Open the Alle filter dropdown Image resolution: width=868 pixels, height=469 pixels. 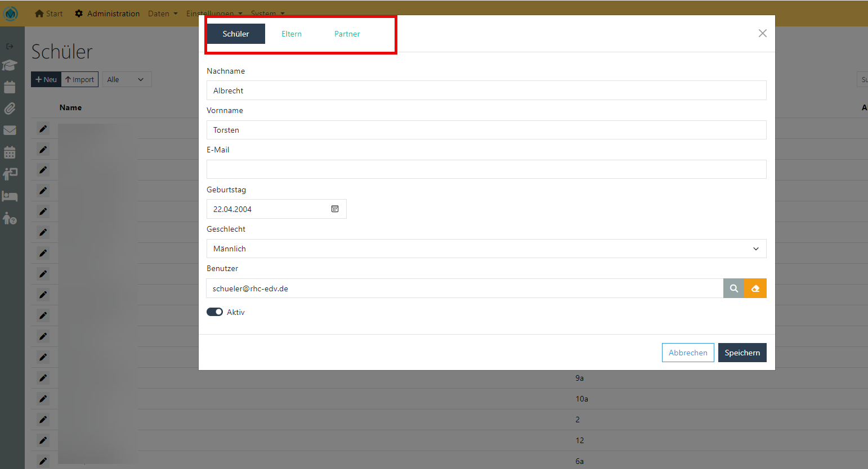[127, 79]
